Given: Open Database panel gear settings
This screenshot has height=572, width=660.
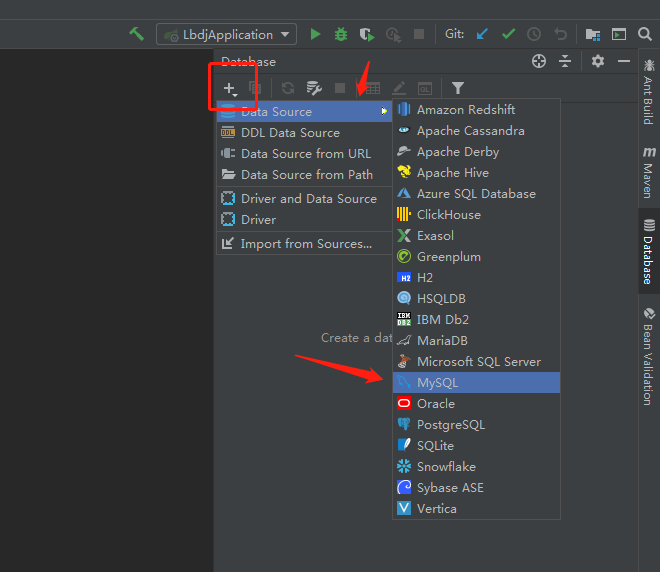Looking at the screenshot, I should pos(598,61).
